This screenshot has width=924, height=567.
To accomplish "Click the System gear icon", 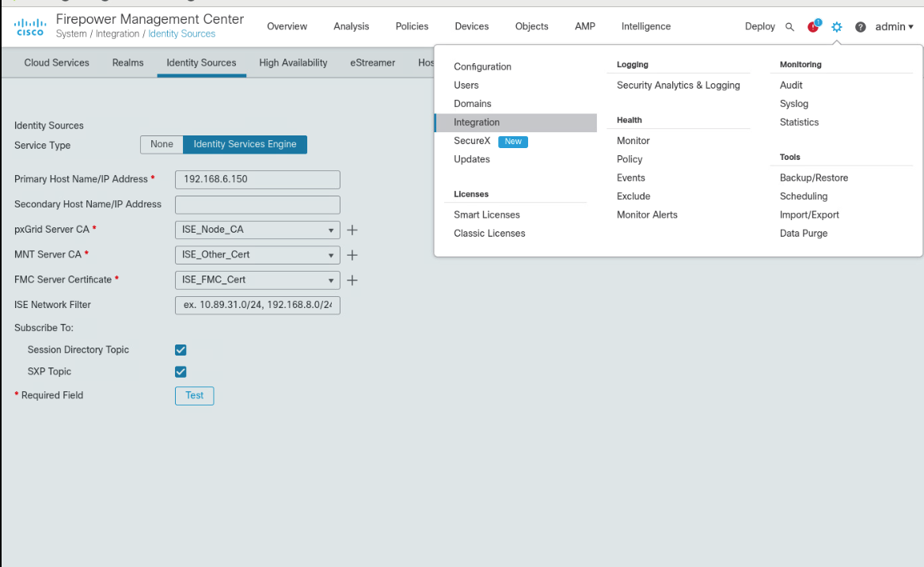I will point(837,27).
